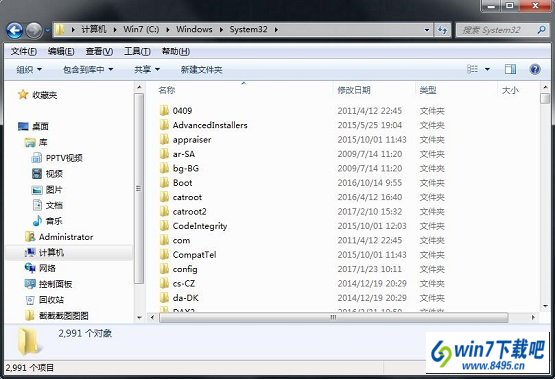Select the CodeIntegrity folder icon
This screenshot has width=555, height=379.
(164, 226)
